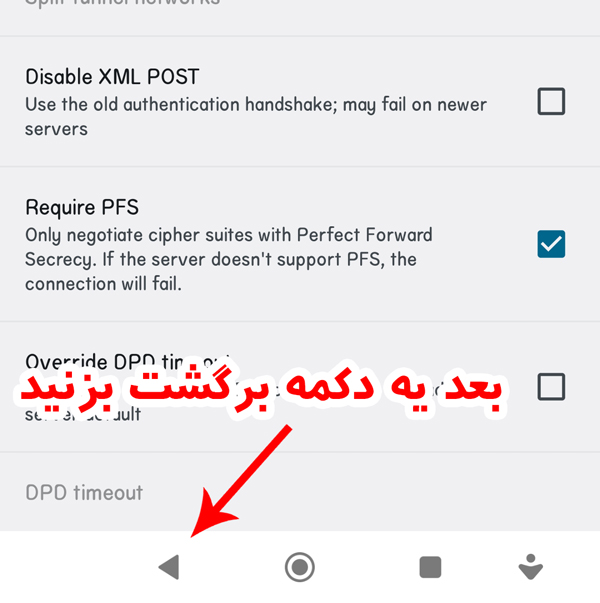The height and width of the screenshot is (603, 600).
Task: Tap the circular Home navigation button
Action: tap(300, 567)
